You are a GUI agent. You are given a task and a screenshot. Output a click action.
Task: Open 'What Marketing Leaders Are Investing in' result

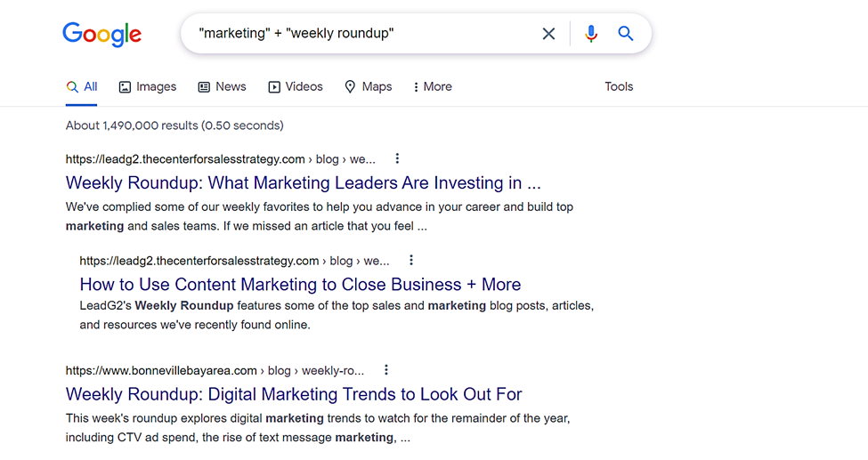(304, 182)
